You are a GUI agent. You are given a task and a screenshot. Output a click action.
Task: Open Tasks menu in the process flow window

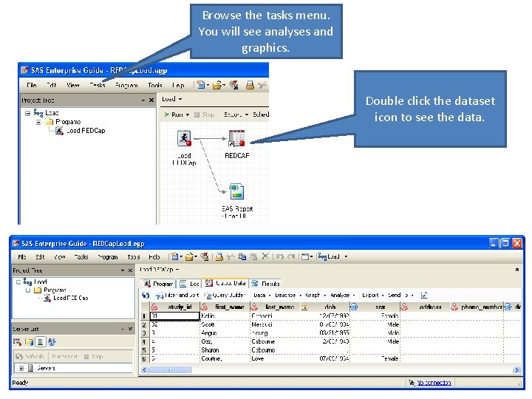pos(98,85)
